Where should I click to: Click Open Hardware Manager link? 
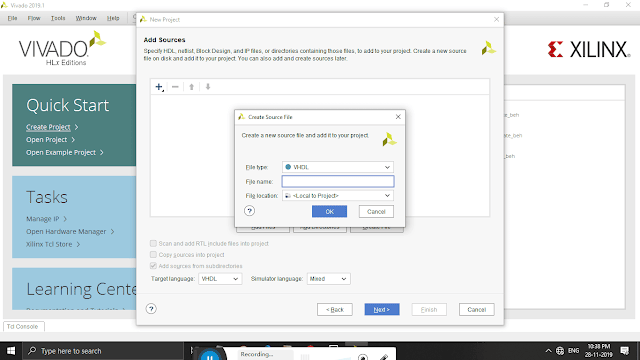coord(66,231)
